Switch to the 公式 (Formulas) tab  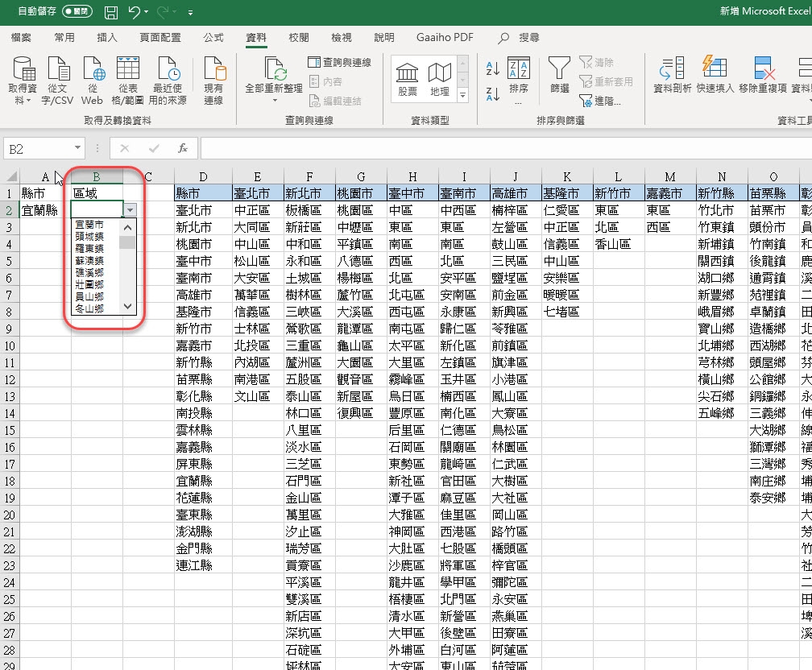[213, 38]
